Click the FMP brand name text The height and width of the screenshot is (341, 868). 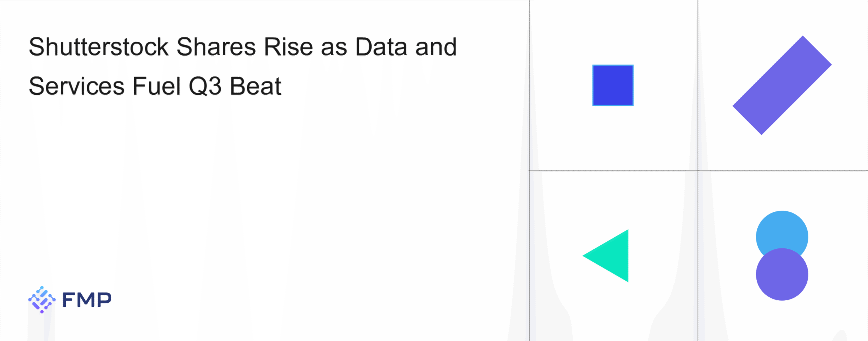[x=87, y=300]
